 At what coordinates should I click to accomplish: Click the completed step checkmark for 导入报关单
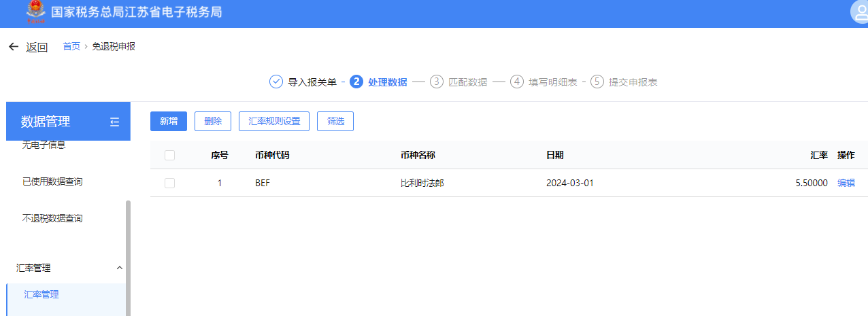coord(276,82)
